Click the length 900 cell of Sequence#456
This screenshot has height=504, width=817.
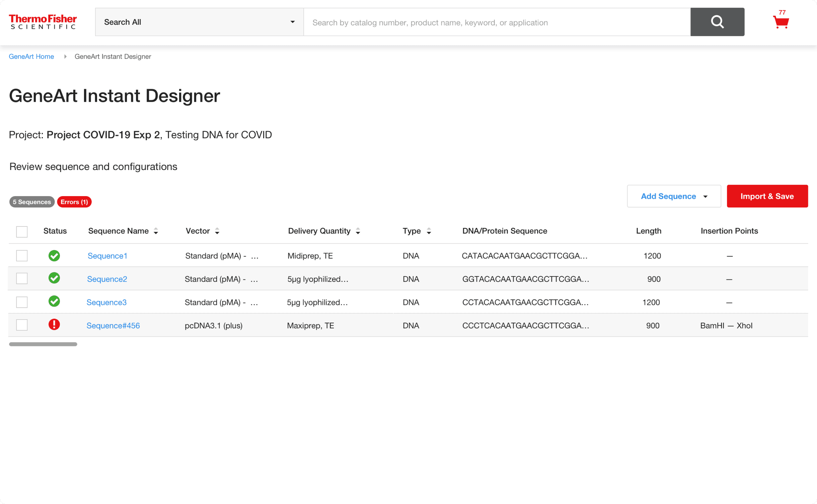653,326
